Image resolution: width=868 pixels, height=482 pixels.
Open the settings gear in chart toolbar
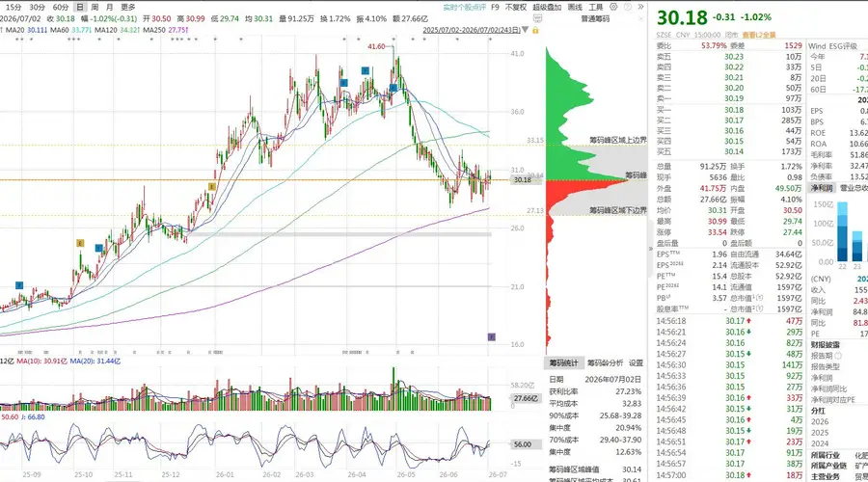[x=613, y=7]
